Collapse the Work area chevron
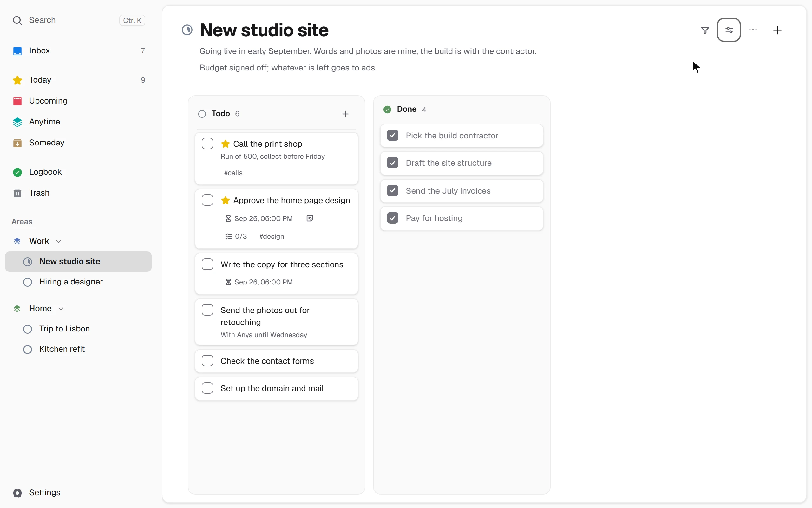The height and width of the screenshot is (508, 812). pyautogui.click(x=58, y=242)
